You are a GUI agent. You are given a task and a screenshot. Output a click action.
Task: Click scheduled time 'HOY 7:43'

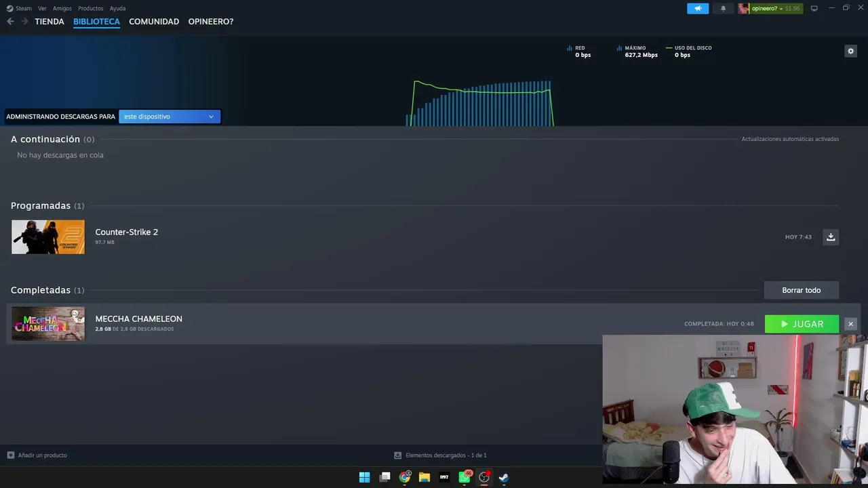798,237
